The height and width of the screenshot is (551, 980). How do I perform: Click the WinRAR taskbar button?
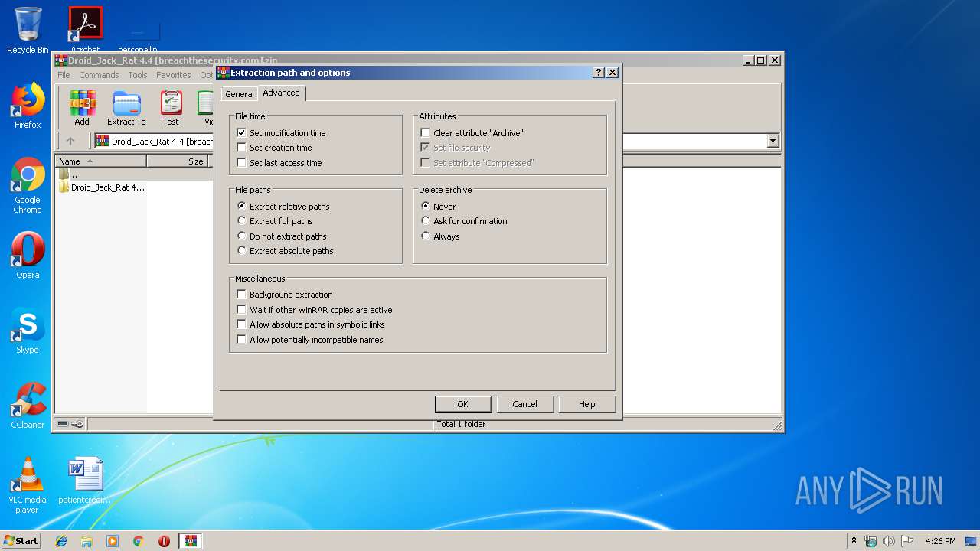[191, 541]
